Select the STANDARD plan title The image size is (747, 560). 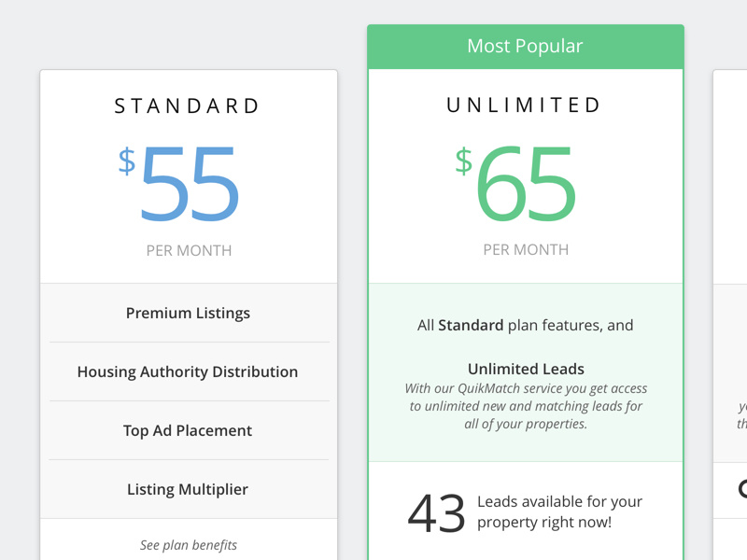coord(189,106)
